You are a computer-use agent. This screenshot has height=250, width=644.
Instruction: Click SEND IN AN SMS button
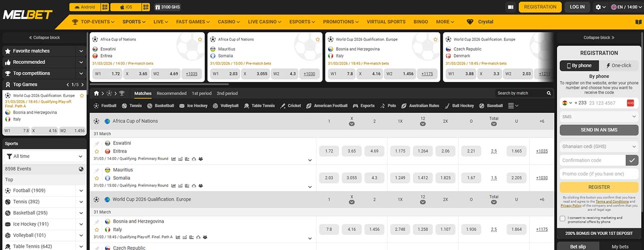coord(599,130)
